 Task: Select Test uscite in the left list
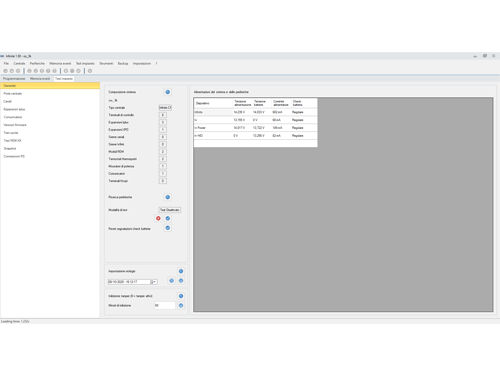50,133
